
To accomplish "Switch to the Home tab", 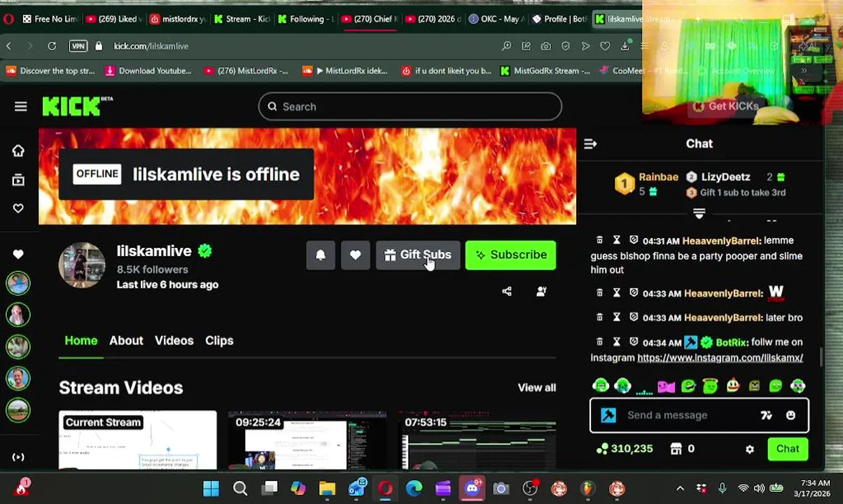I will coord(81,340).
